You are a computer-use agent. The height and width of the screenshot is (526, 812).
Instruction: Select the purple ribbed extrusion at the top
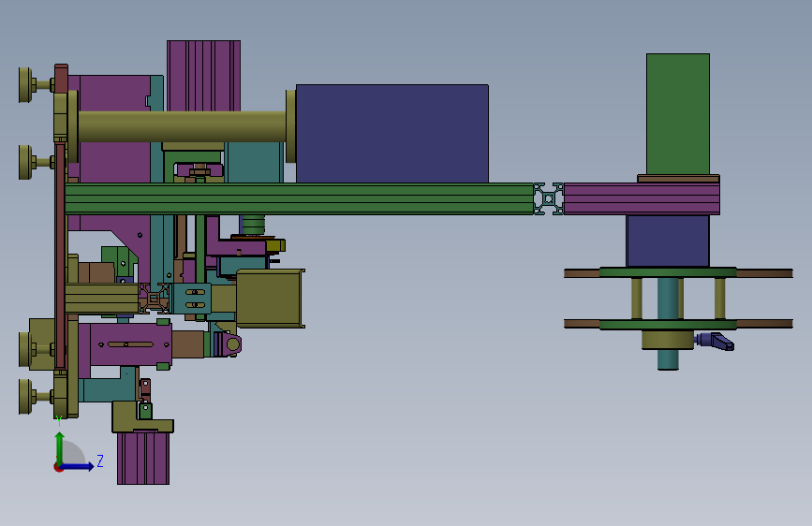pos(203,76)
